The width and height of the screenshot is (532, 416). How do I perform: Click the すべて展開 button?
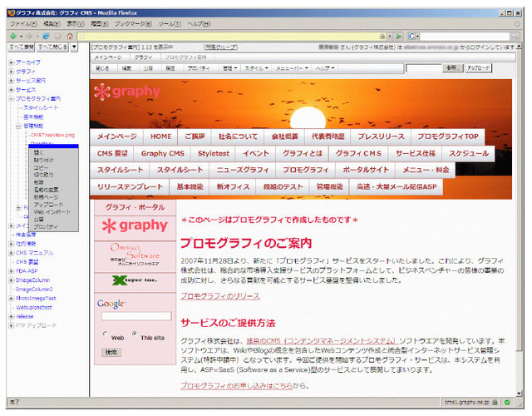22,47
